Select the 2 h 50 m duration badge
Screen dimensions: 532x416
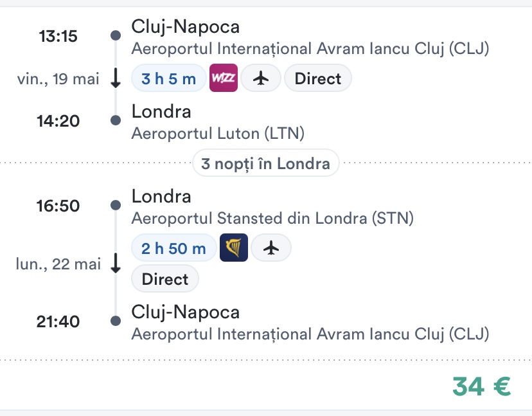point(173,248)
